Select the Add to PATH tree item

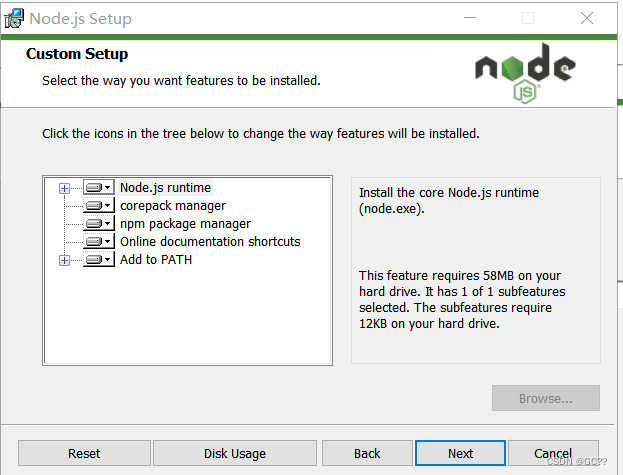point(156,260)
